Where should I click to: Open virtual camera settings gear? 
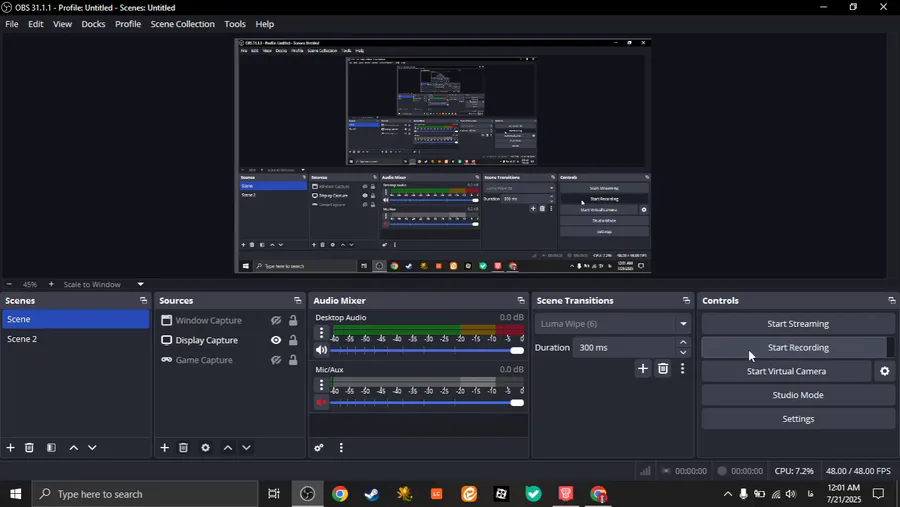[x=885, y=371]
